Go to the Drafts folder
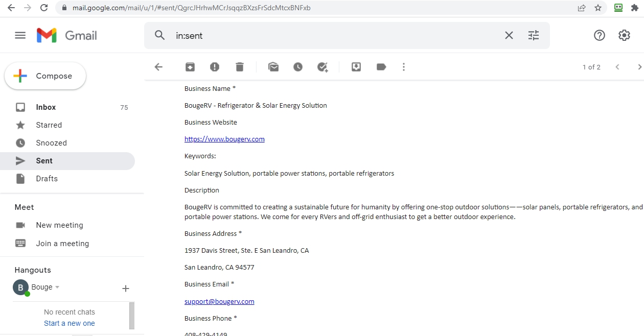Screen dimensions: 644x336 click(x=47, y=179)
